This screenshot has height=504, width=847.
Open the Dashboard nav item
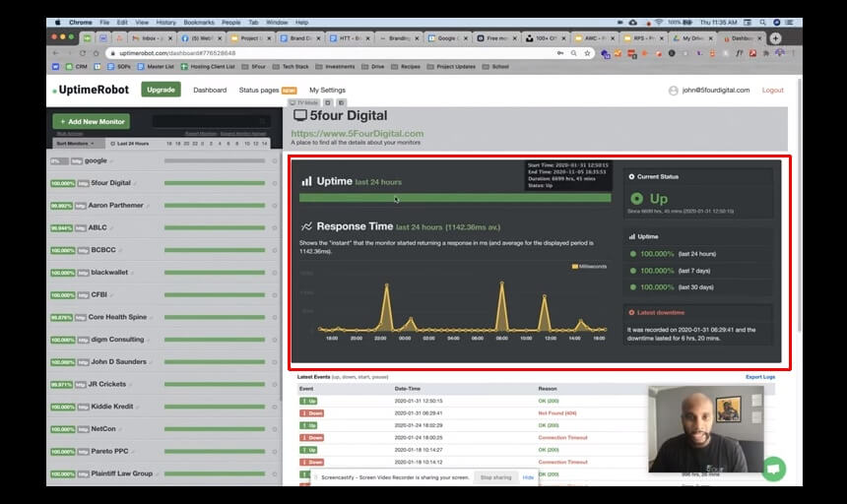tap(210, 91)
